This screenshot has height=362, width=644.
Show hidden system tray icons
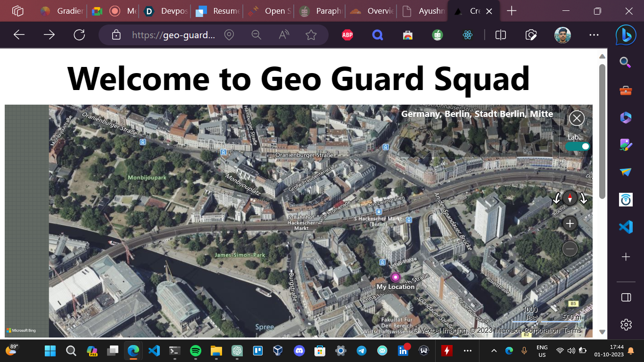[494, 351]
